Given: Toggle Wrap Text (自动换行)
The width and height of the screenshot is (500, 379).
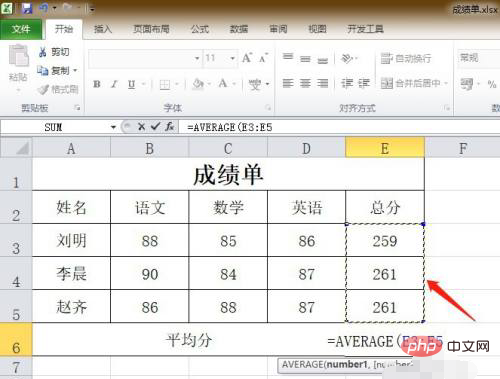Looking at the screenshot, I should (x=406, y=59).
